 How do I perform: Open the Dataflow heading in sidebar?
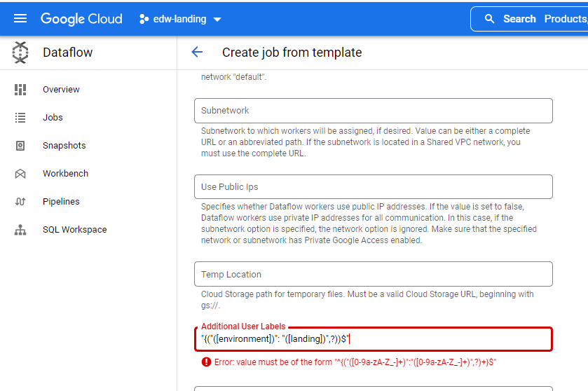pyautogui.click(x=67, y=52)
